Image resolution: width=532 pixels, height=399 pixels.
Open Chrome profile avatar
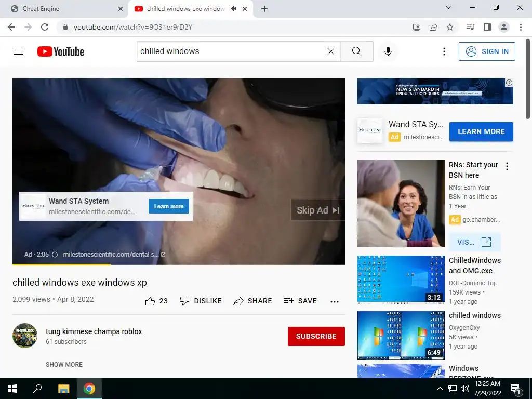504,27
